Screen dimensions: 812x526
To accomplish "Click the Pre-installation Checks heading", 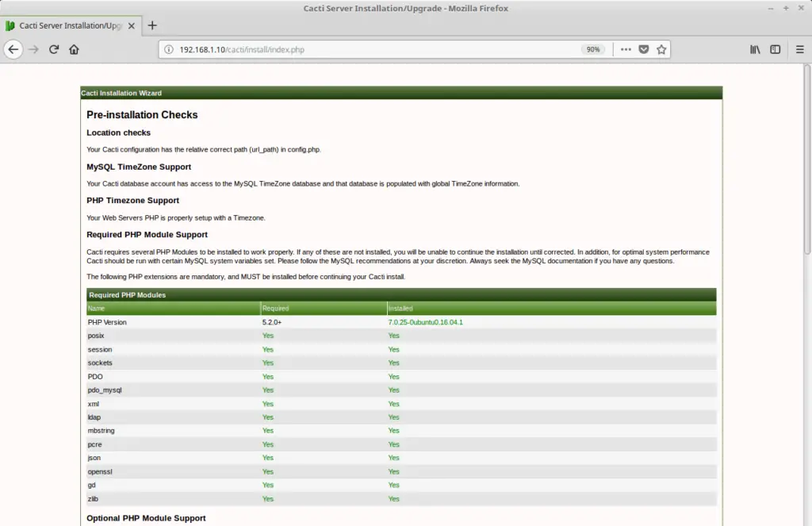I will point(142,115).
